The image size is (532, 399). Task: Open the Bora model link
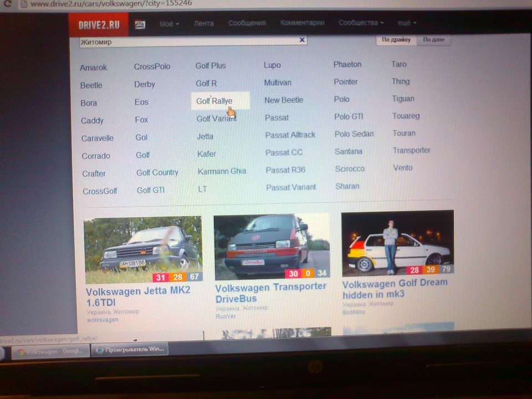tap(89, 103)
